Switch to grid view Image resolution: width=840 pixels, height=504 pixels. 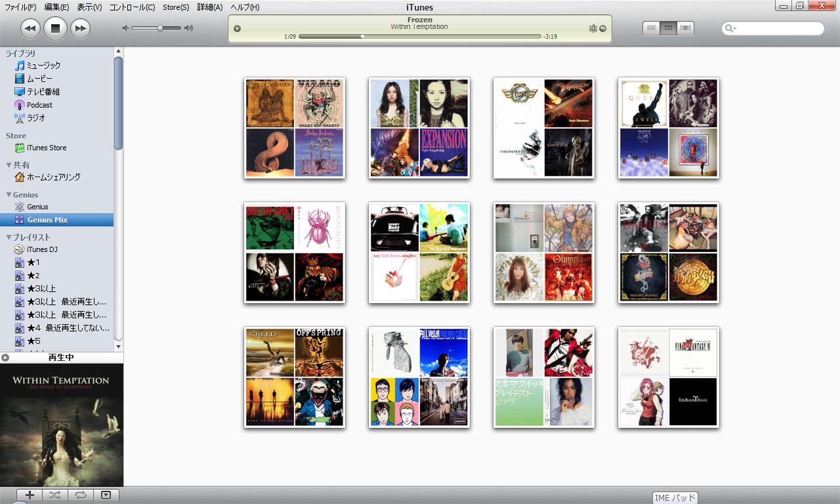tap(668, 28)
